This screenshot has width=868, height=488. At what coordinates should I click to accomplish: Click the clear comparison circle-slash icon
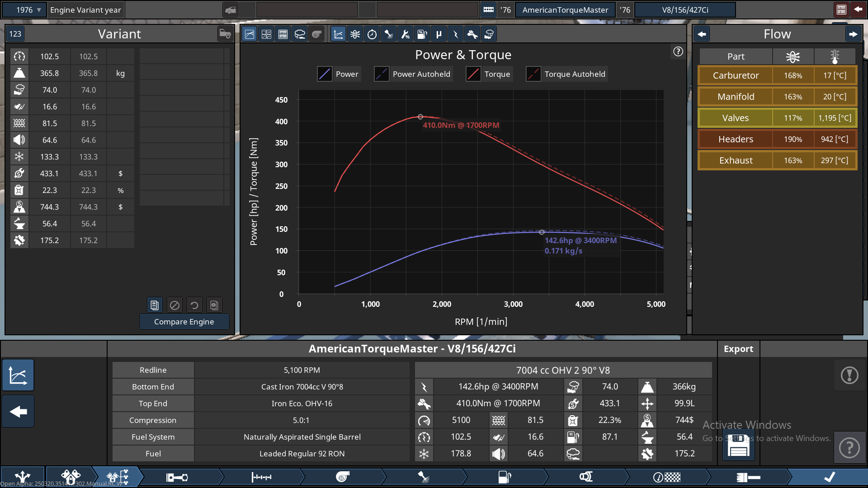175,305
